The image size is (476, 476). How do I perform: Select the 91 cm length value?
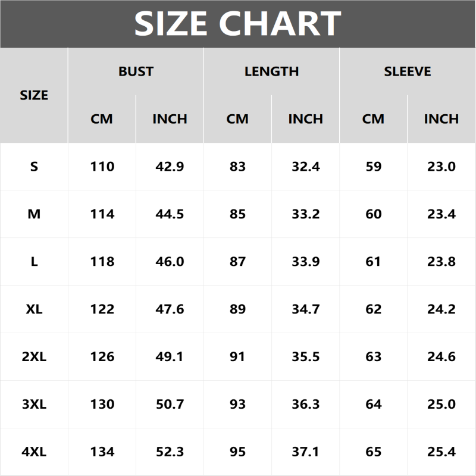[x=237, y=357]
